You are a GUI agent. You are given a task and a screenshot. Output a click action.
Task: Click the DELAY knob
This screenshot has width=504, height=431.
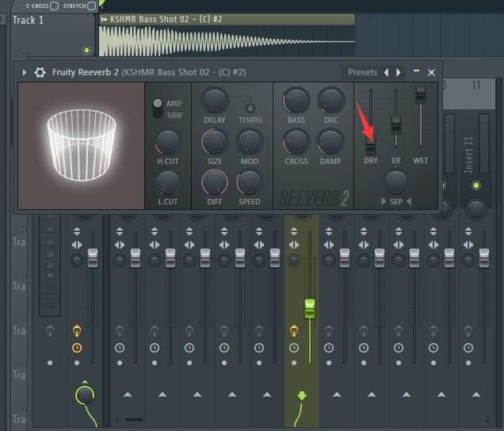click(215, 101)
